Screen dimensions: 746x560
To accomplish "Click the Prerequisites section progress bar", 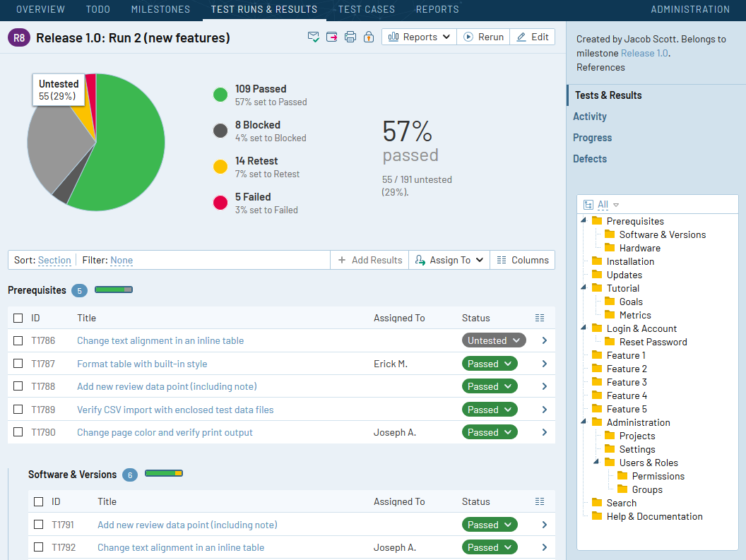I will (114, 290).
